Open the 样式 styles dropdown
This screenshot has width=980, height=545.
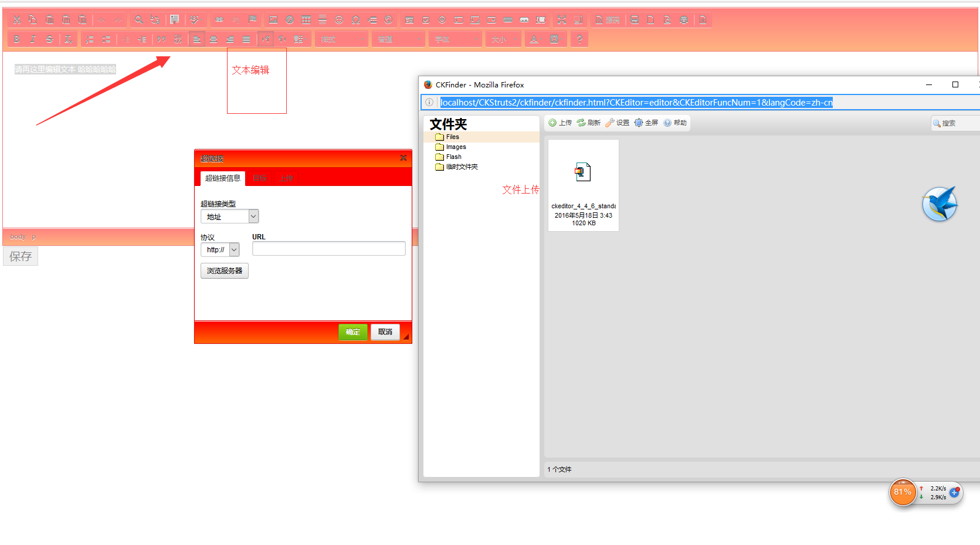point(342,39)
